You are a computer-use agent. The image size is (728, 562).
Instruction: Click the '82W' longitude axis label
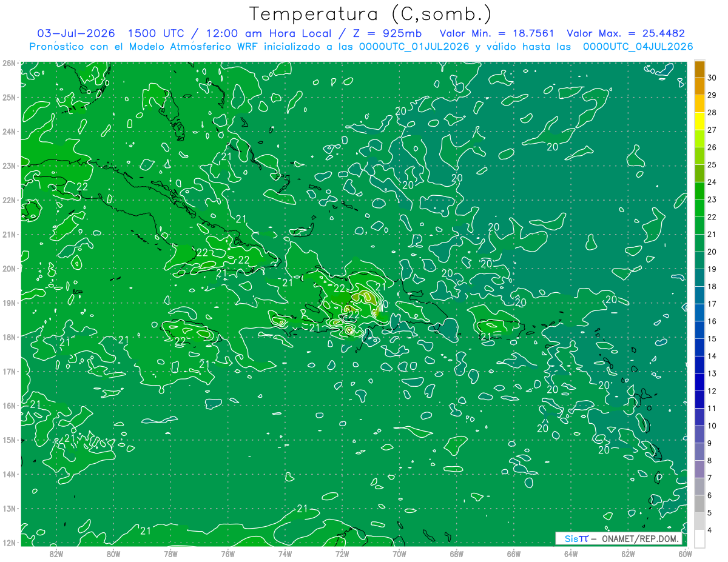coord(56,554)
